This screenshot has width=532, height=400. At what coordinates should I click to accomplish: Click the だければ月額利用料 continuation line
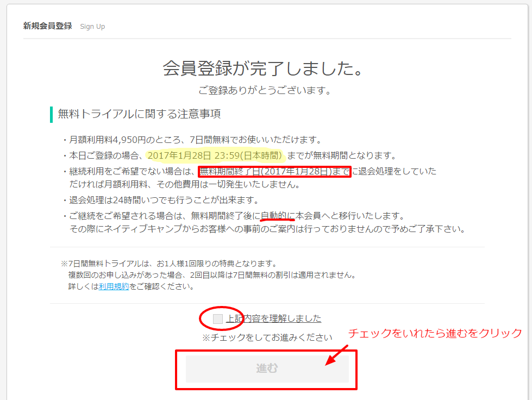(x=185, y=185)
